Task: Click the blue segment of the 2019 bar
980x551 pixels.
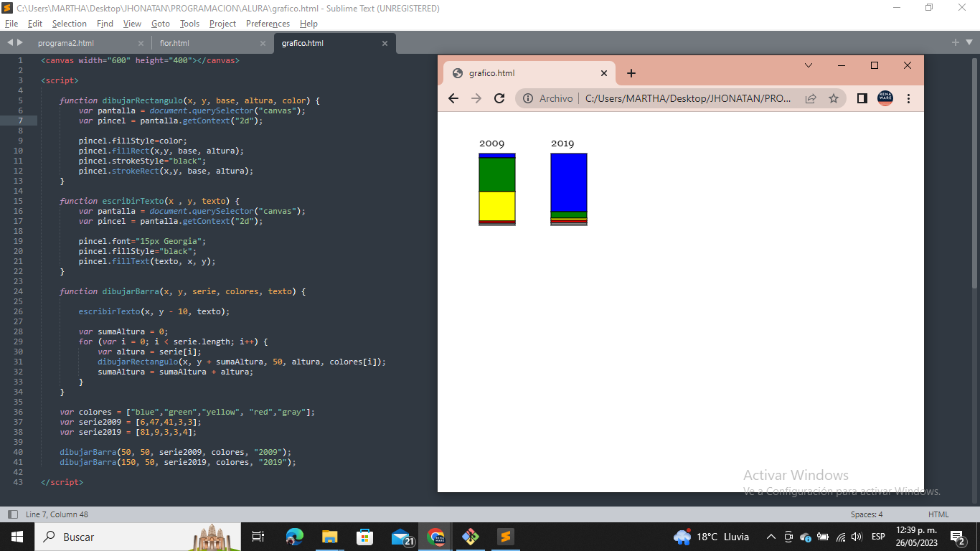Action: click(569, 182)
